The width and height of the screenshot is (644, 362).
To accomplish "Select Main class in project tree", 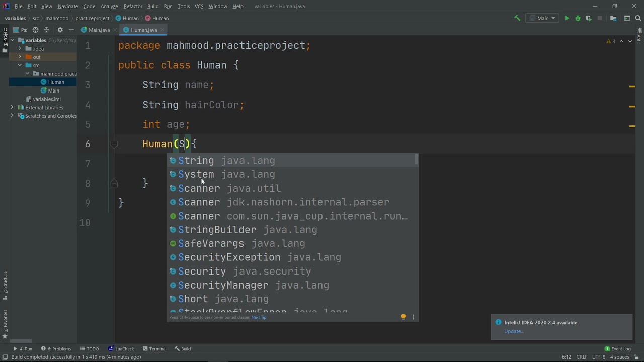I will (x=53, y=90).
